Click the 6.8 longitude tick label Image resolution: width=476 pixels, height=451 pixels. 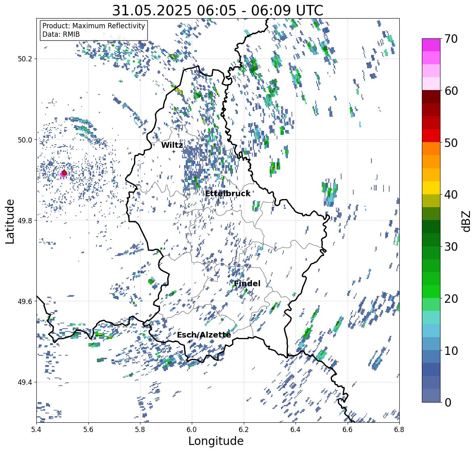[399, 430]
